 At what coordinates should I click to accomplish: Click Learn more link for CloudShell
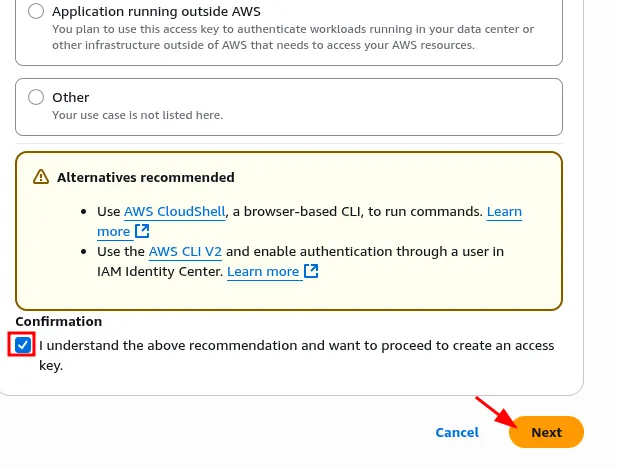click(504, 212)
